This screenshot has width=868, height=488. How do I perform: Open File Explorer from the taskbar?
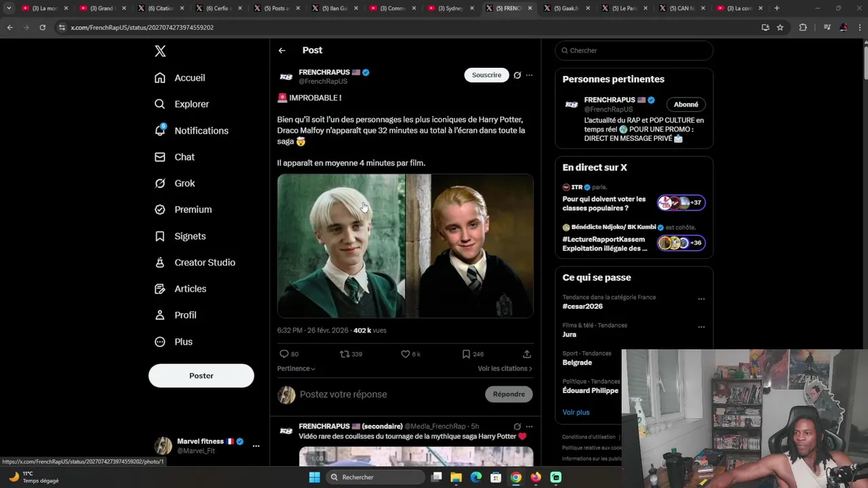[x=456, y=477]
